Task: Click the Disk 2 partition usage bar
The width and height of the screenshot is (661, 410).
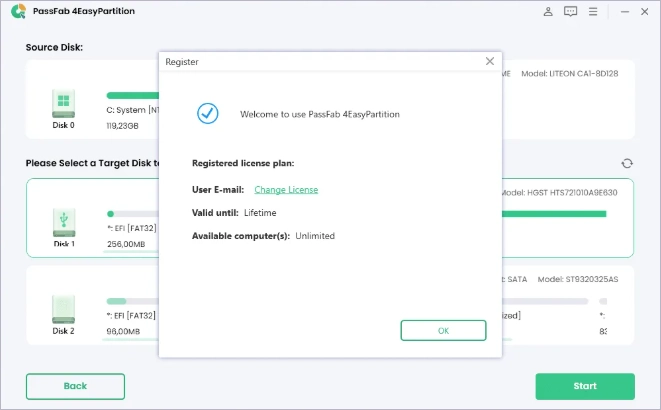Action: pos(132,301)
